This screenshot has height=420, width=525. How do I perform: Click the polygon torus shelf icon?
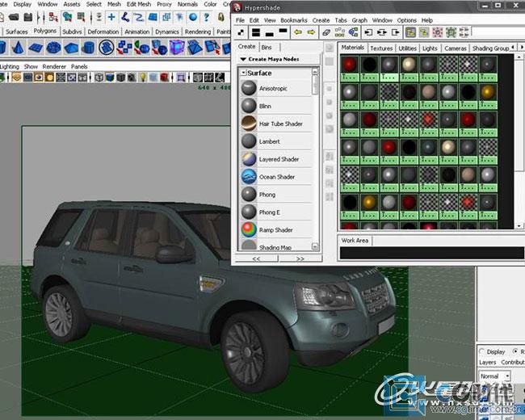pos(53,48)
